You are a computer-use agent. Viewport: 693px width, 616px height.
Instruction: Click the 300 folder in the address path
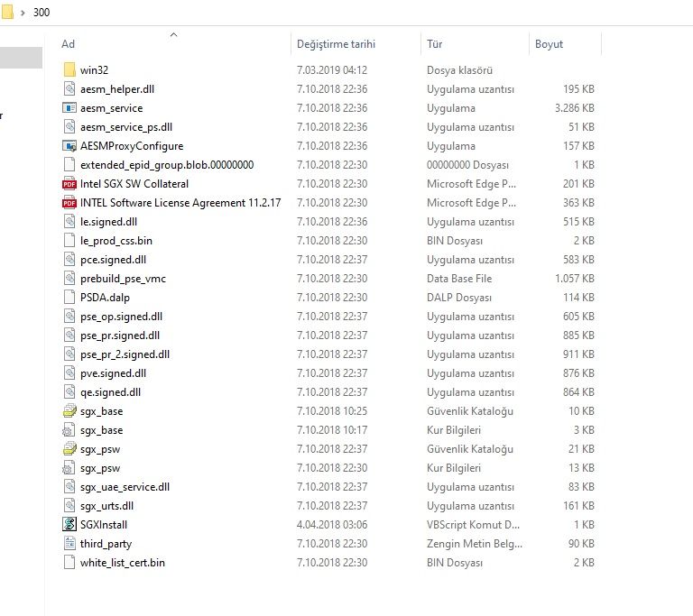42,13
